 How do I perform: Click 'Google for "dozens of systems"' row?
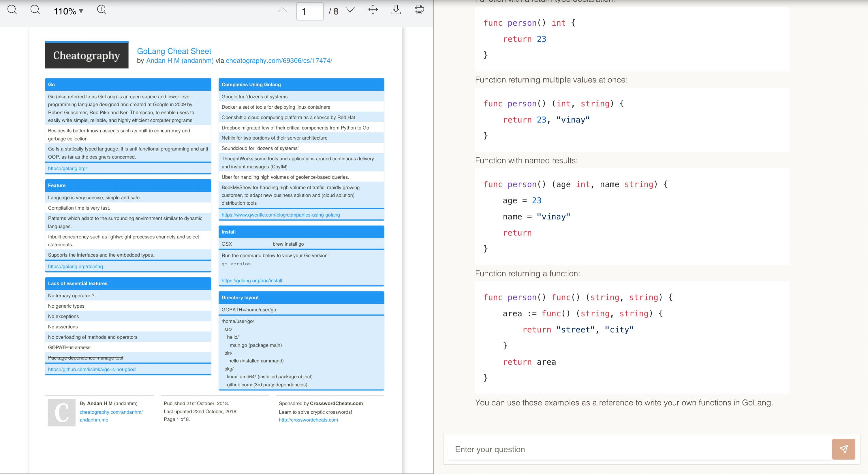click(x=301, y=97)
